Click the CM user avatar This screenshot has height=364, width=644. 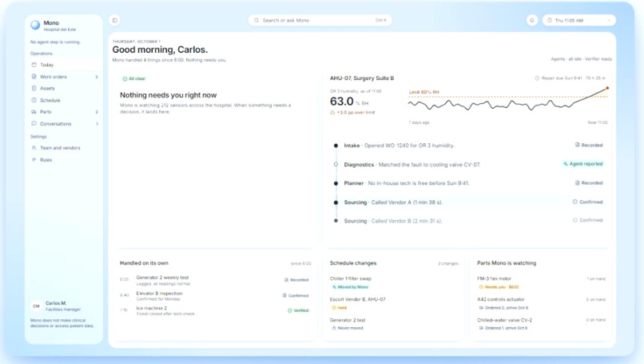(36, 306)
